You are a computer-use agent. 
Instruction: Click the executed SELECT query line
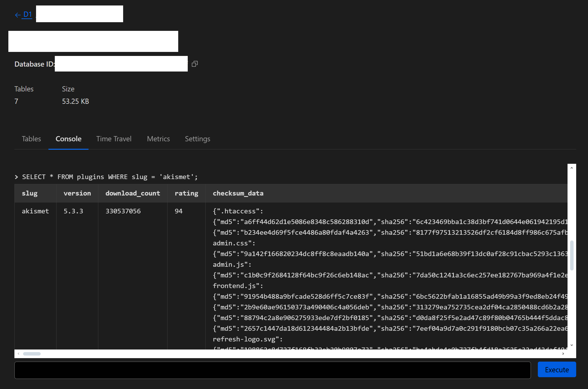click(110, 177)
